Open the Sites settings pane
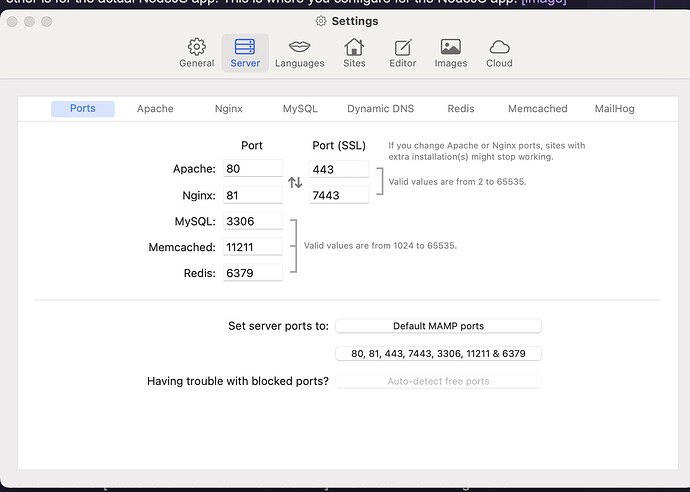Image resolution: width=690 pixels, height=492 pixels. [x=354, y=53]
